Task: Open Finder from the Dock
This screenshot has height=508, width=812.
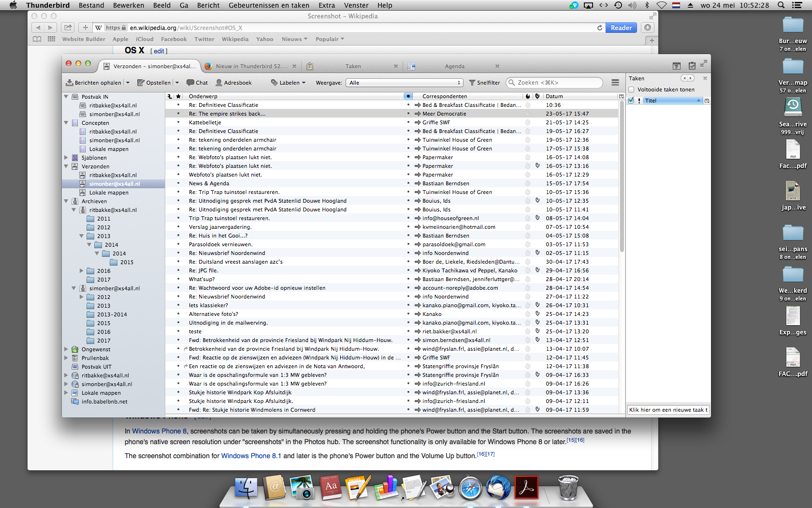Action: pos(246,487)
